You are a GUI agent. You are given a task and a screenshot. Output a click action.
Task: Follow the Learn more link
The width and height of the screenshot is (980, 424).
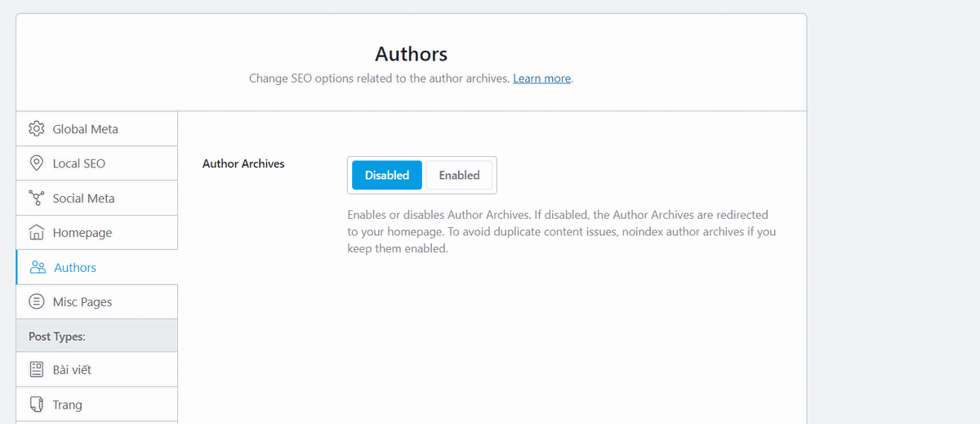[541, 78]
